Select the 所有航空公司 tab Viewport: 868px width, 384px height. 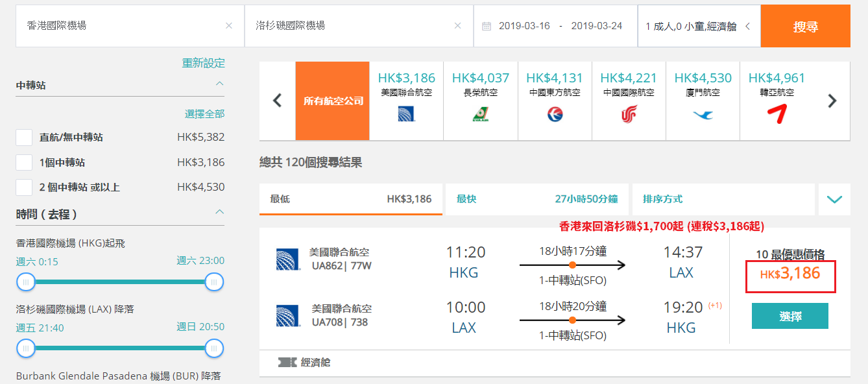pyautogui.click(x=332, y=101)
